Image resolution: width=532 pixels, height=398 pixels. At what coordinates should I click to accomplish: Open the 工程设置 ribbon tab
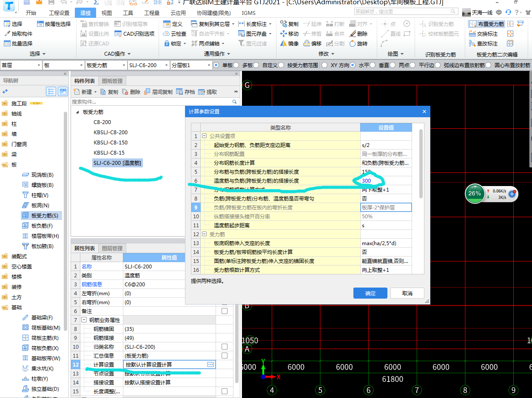click(59, 13)
